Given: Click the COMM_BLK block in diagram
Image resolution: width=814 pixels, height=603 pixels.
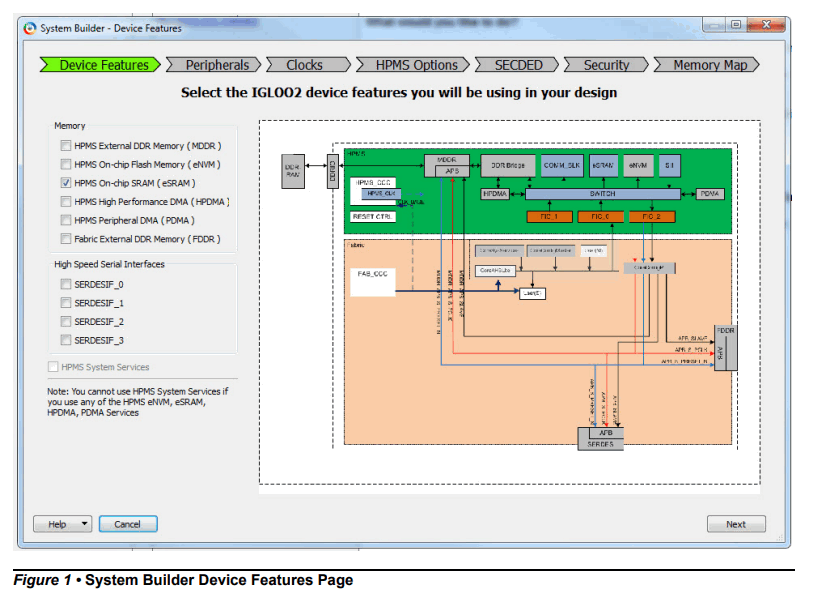Looking at the screenshot, I should [562, 166].
